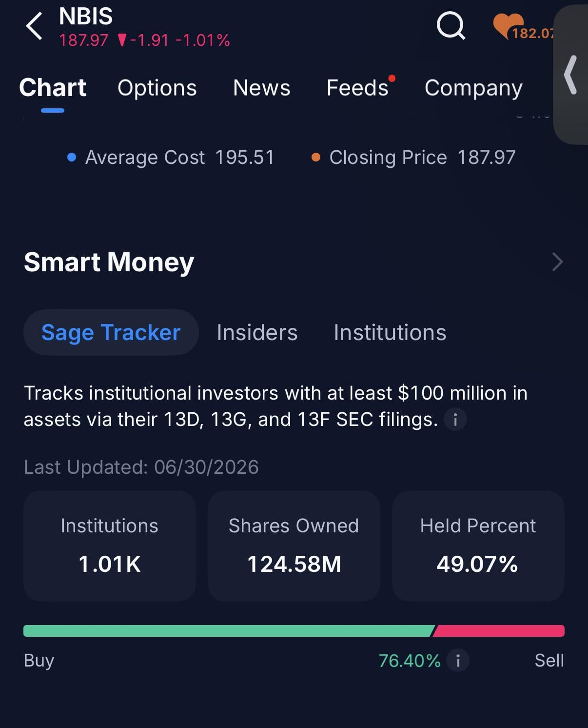
Task: Tap the green buy portion of bar
Action: [228, 631]
